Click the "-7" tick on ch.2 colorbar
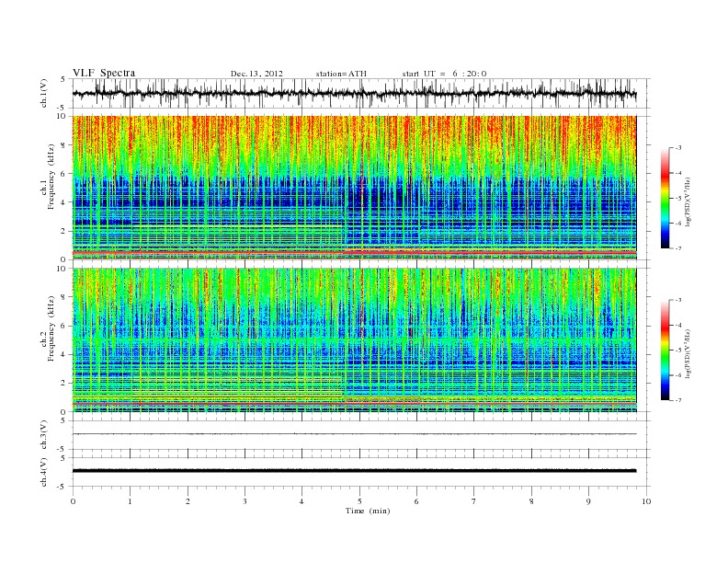Image resolution: width=728 pixels, height=563 pixels. 678,400
